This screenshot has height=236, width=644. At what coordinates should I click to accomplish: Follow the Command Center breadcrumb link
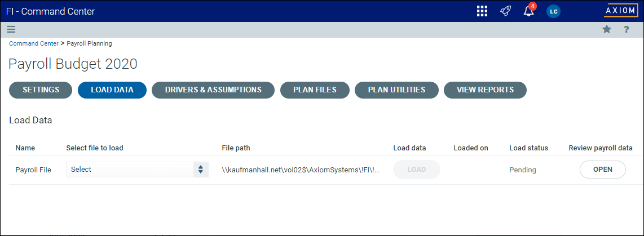coord(34,43)
